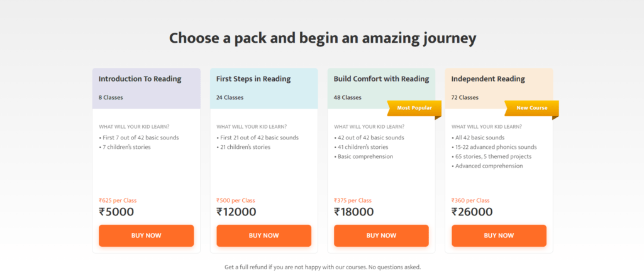This screenshot has width=644, height=275.
Task: Buy the Independent Reading pack
Action: pyautogui.click(x=499, y=235)
